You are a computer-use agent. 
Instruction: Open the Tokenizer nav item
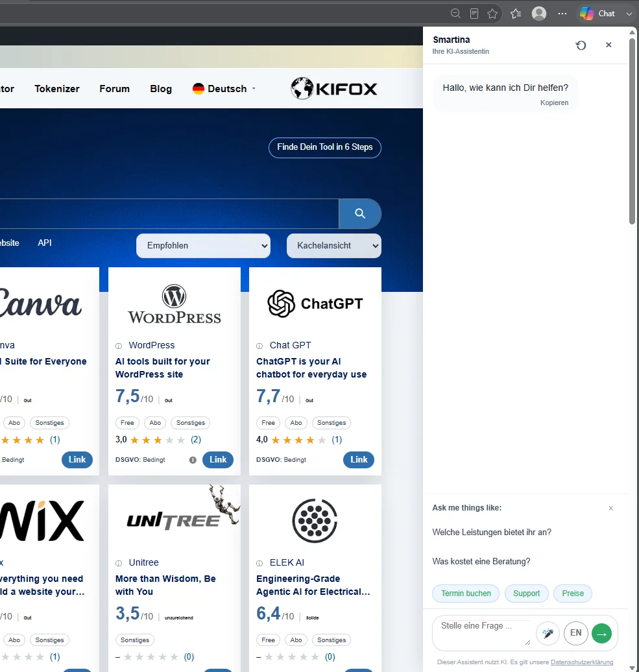click(57, 89)
